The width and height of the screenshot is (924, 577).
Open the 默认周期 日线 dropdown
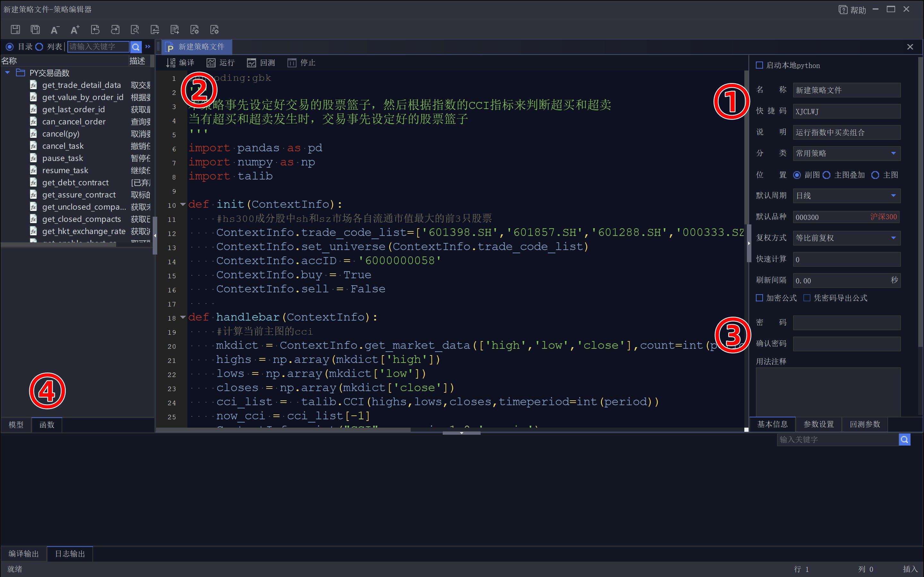pos(893,196)
